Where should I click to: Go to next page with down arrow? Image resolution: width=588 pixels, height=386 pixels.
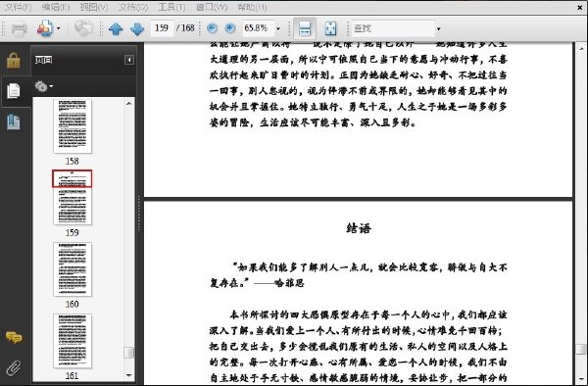coord(137,28)
